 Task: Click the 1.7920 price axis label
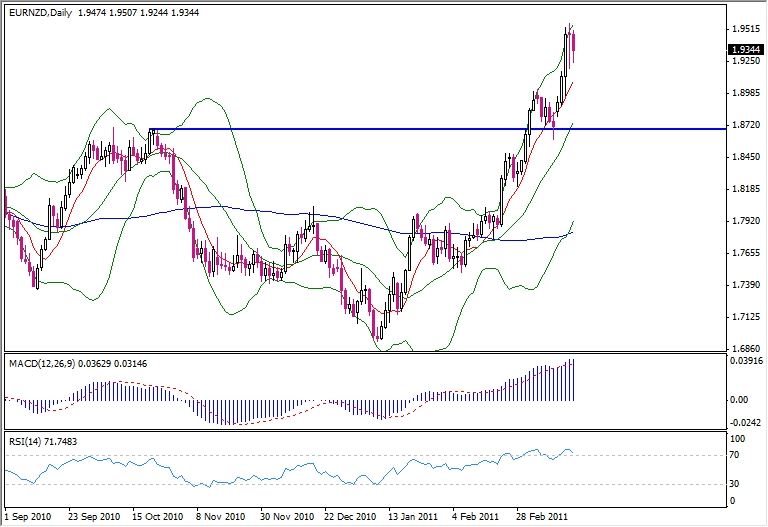tap(746, 221)
